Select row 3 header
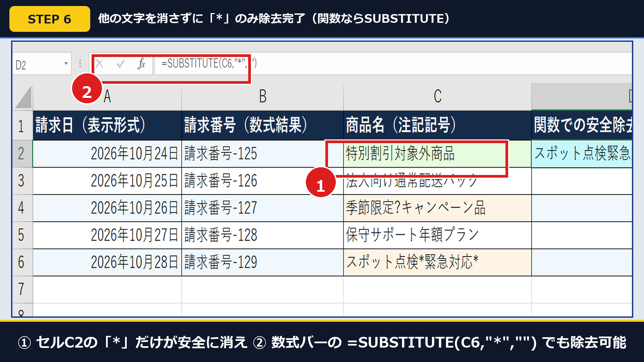Screen dimensions: 644x362 click(22, 181)
